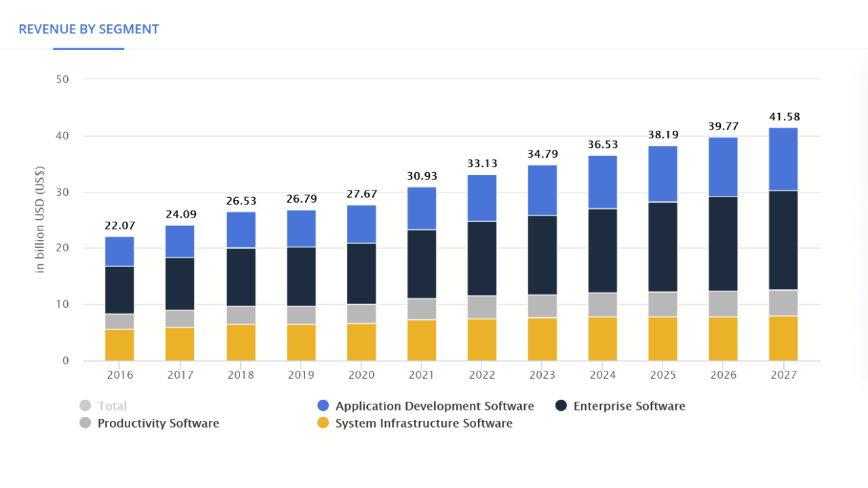
Task: Select the 2022 grey bar segment
Action: coord(482,307)
